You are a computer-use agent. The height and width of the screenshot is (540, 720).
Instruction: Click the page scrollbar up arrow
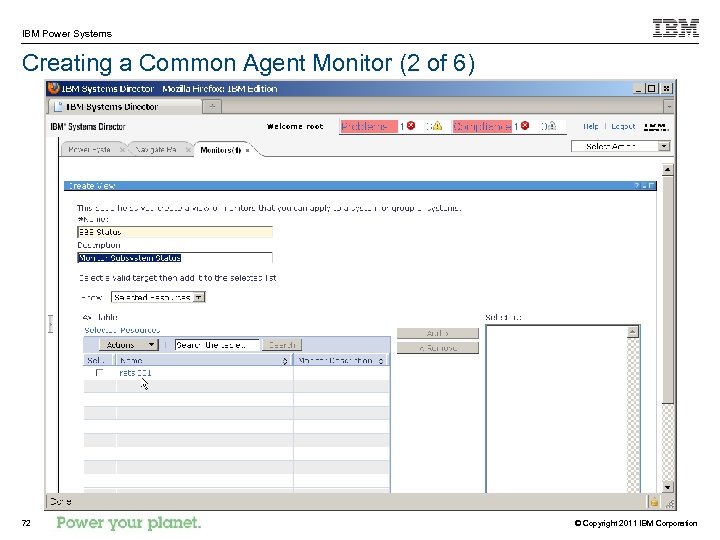pyautogui.click(x=668, y=169)
